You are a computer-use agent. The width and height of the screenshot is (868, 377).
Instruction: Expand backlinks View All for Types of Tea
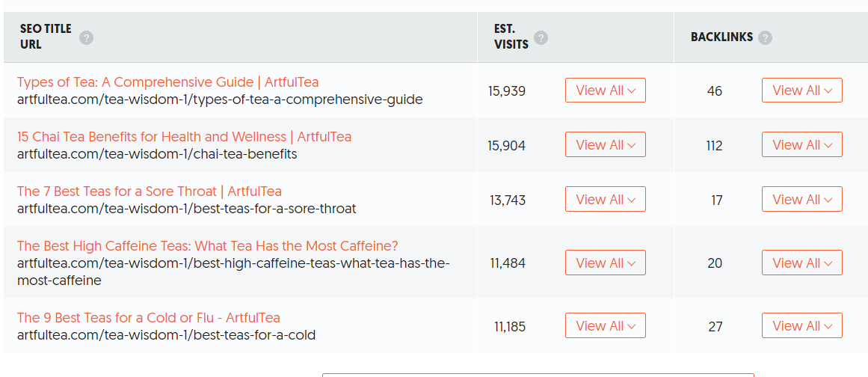tap(801, 91)
